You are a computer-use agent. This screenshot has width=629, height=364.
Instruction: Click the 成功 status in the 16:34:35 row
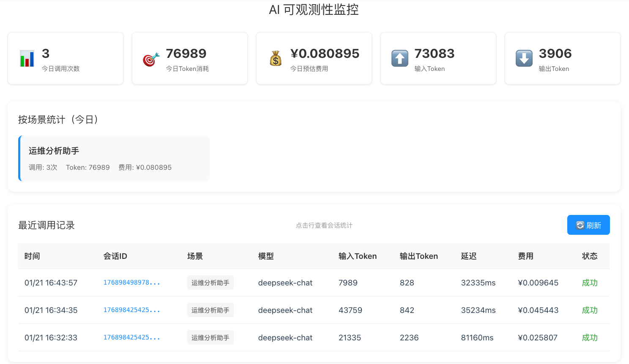(589, 310)
